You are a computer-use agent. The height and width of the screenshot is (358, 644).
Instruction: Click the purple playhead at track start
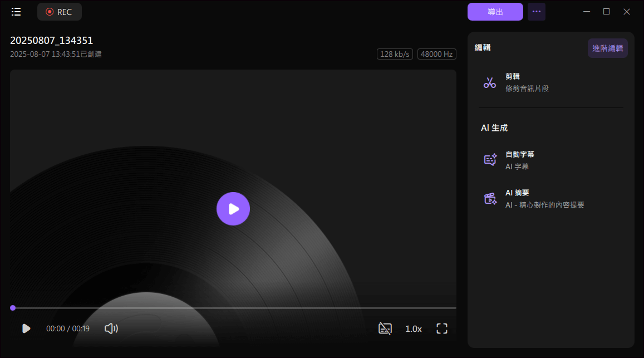[x=13, y=308]
